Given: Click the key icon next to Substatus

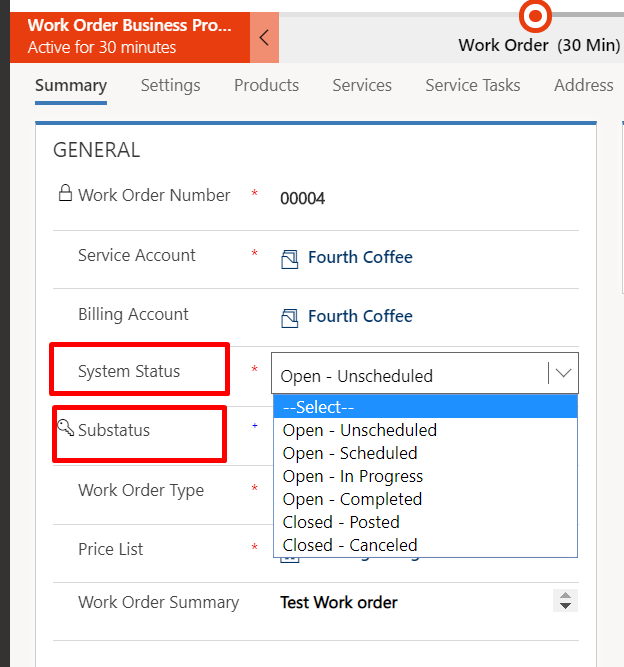Looking at the screenshot, I should point(66,429).
